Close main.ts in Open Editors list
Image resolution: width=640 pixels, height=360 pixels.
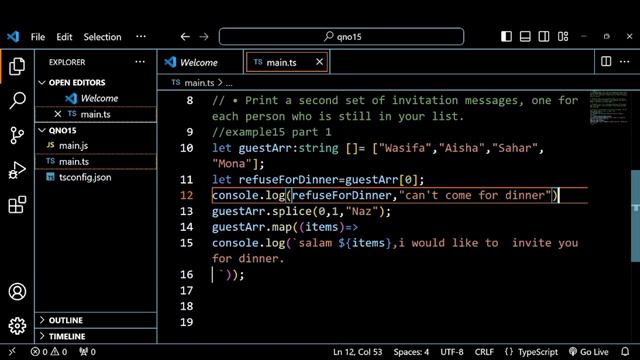click(x=58, y=114)
